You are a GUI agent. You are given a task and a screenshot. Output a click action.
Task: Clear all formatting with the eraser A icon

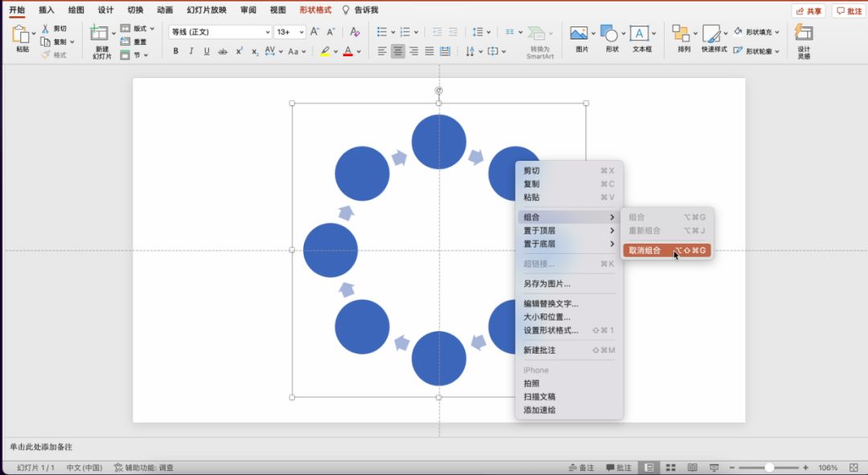(355, 32)
